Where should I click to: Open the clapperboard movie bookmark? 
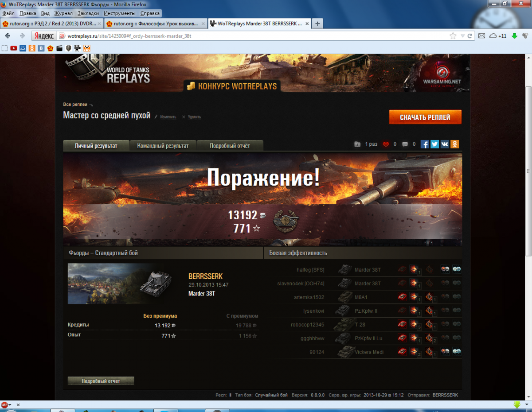coord(59,48)
